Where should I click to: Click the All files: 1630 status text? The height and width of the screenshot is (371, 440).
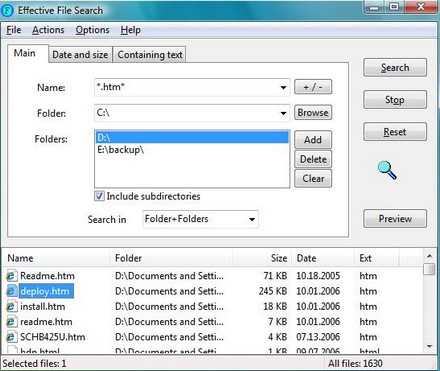[x=355, y=363]
